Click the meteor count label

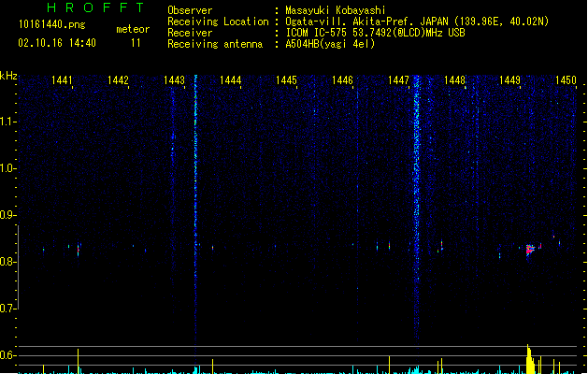(133, 29)
